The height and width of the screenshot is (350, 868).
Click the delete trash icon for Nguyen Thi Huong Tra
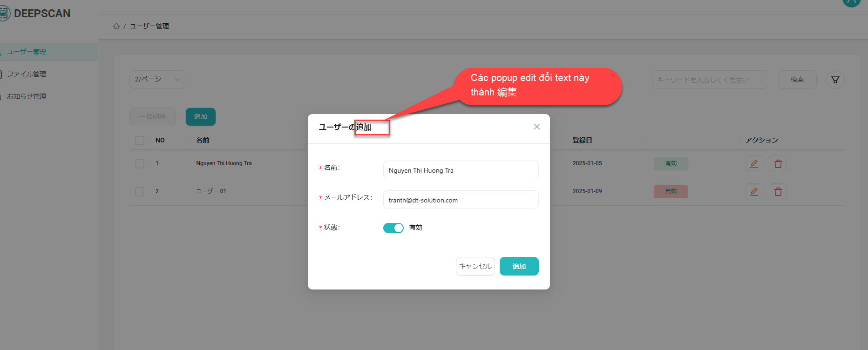pyautogui.click(x=778, y=164)
